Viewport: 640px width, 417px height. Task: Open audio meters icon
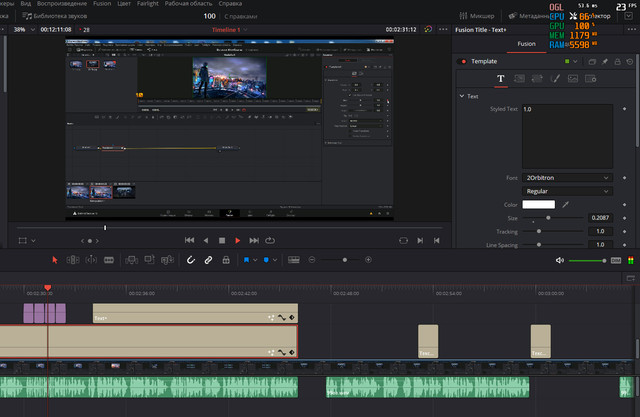click(x=631, y=260)
